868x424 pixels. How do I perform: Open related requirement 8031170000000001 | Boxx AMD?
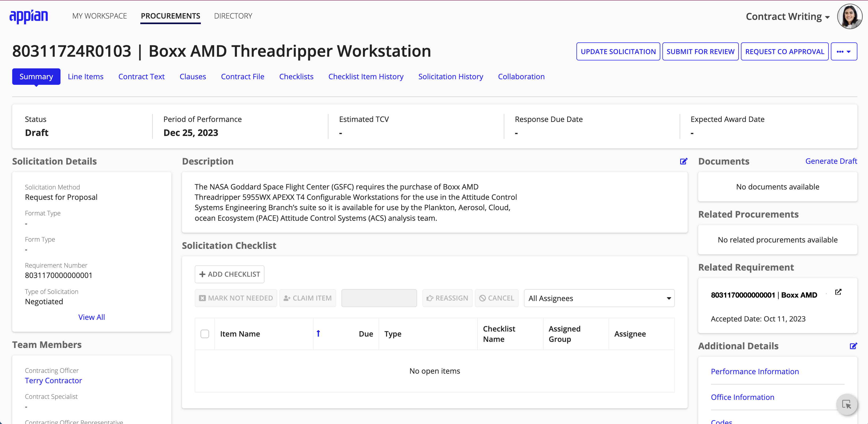764,295
